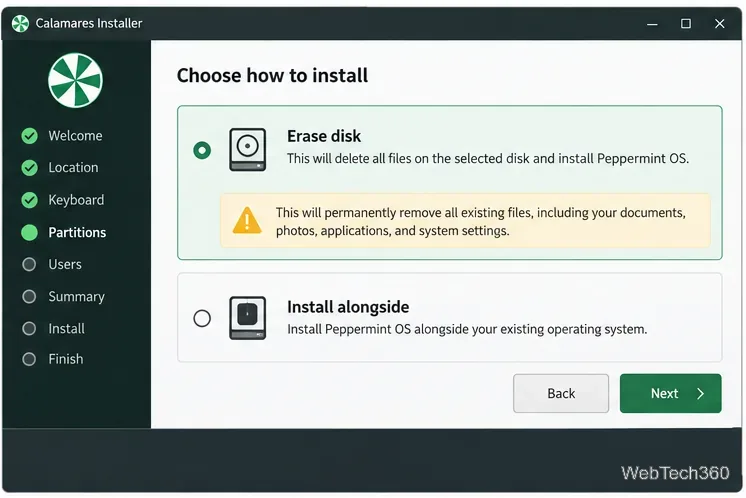Click the "Install alongside" option title
Screen dimensions: 746x498
pyautogui.click(x=348, y=307)
